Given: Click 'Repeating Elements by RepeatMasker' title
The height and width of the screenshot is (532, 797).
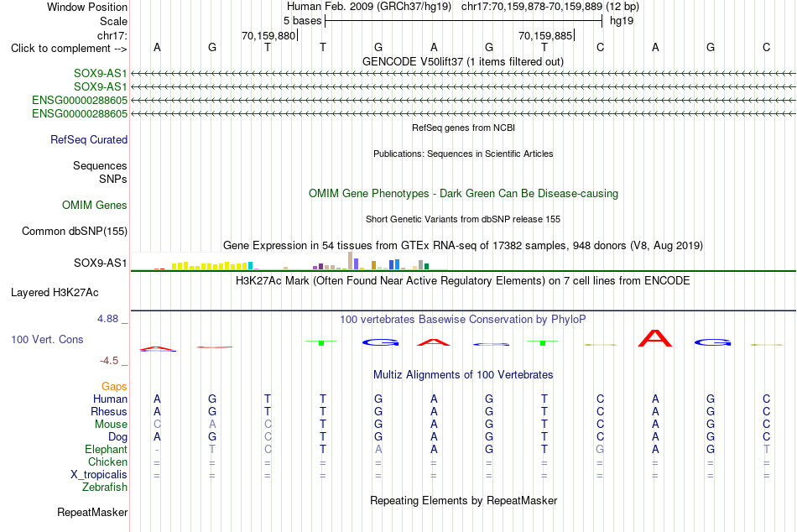Looking at the screenshot, I should (464, 500).
